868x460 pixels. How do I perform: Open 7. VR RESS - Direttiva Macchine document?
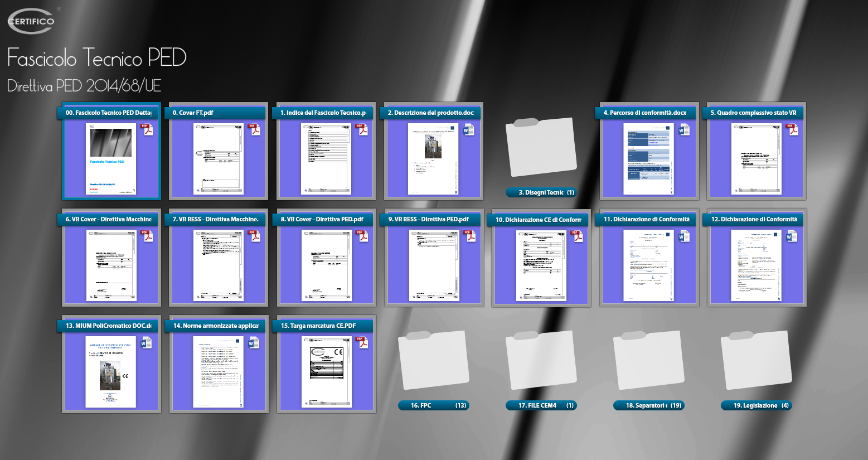point(219,265)
